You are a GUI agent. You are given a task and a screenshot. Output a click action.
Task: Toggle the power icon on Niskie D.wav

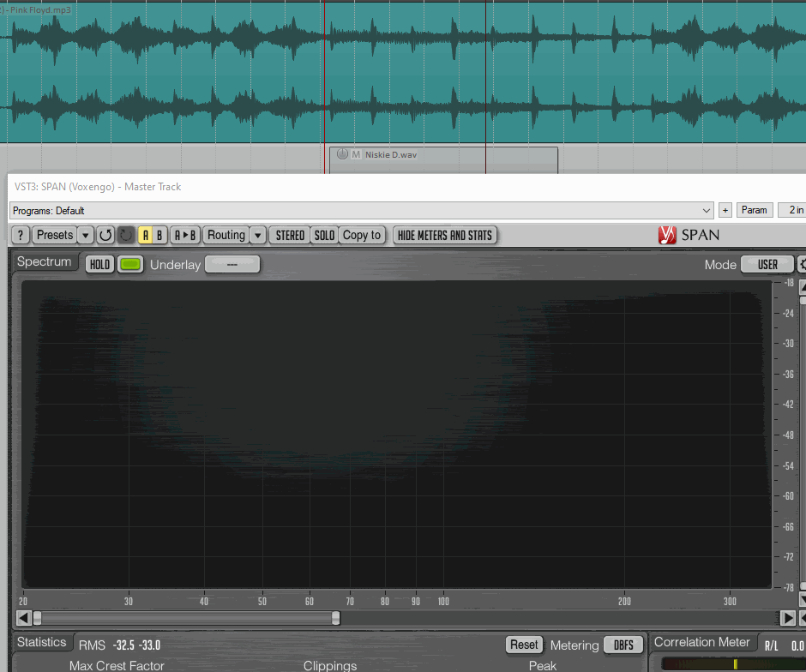[342, 154]
